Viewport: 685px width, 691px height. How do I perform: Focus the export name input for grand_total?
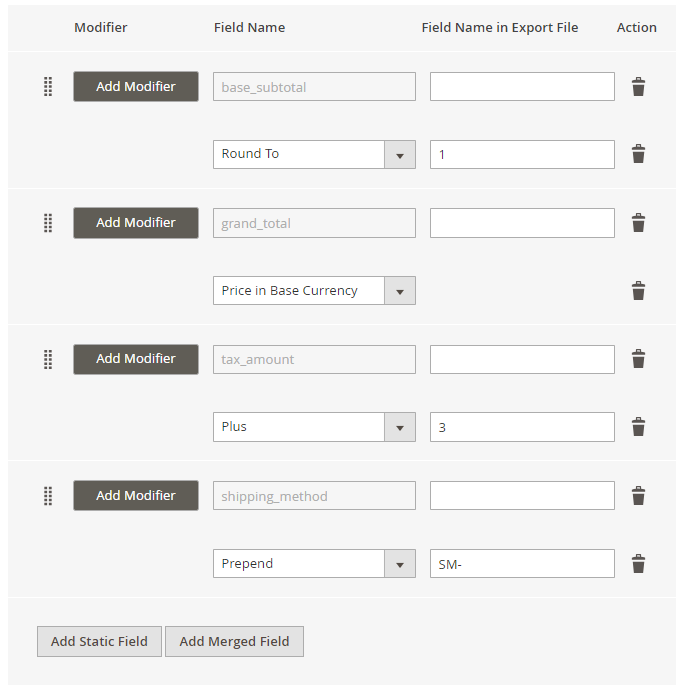click(522, 223)
